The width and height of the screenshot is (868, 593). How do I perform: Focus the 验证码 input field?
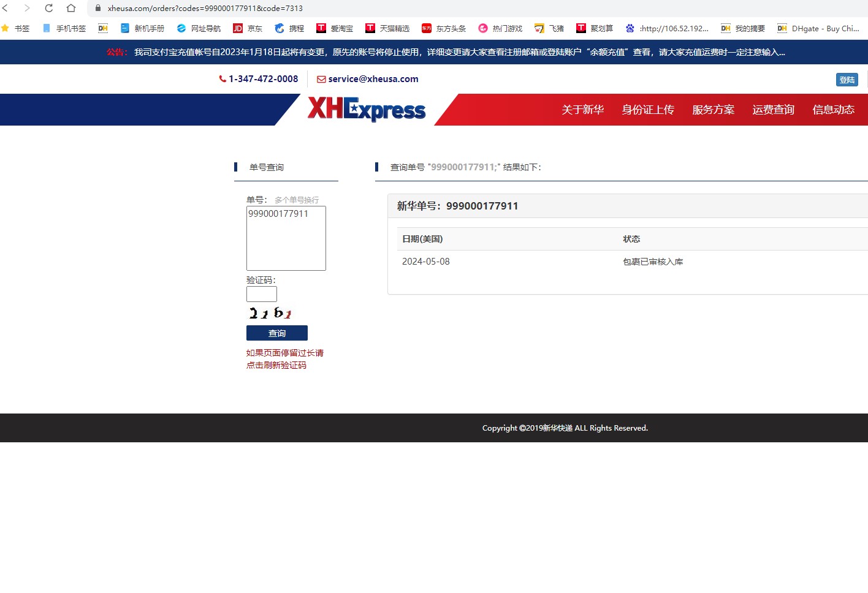(x=262, y=294)
